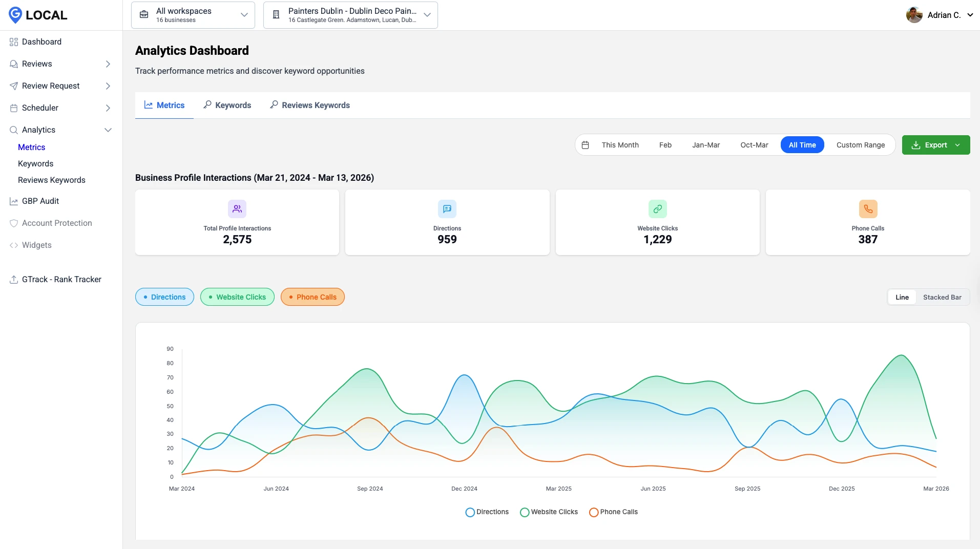Select the Dashboard icon in sidebar
980x549 pixels.
[14, 41]
